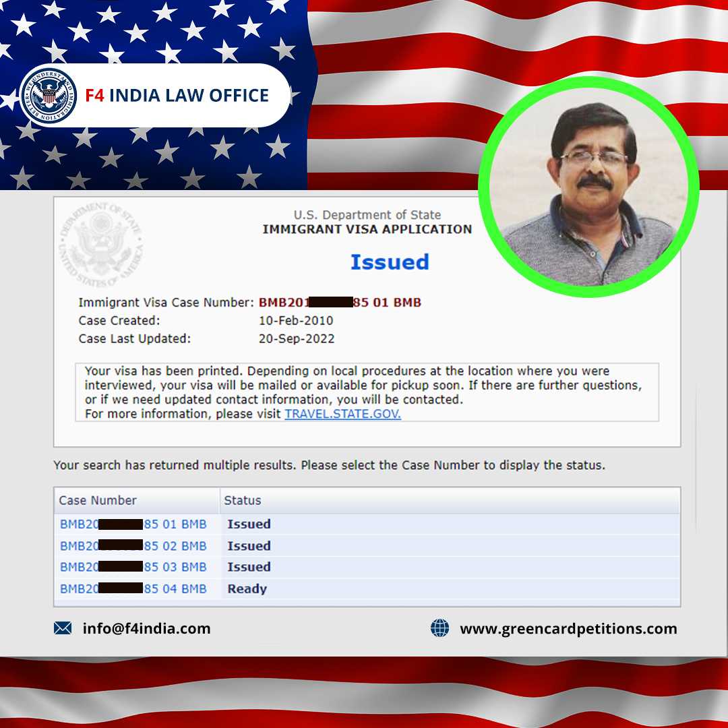Image resolution: width=728 pixels, height=728 pixels.
Task: Click the "Ready" status in the table
Action: pyautogui.click(x=247, y=588)
